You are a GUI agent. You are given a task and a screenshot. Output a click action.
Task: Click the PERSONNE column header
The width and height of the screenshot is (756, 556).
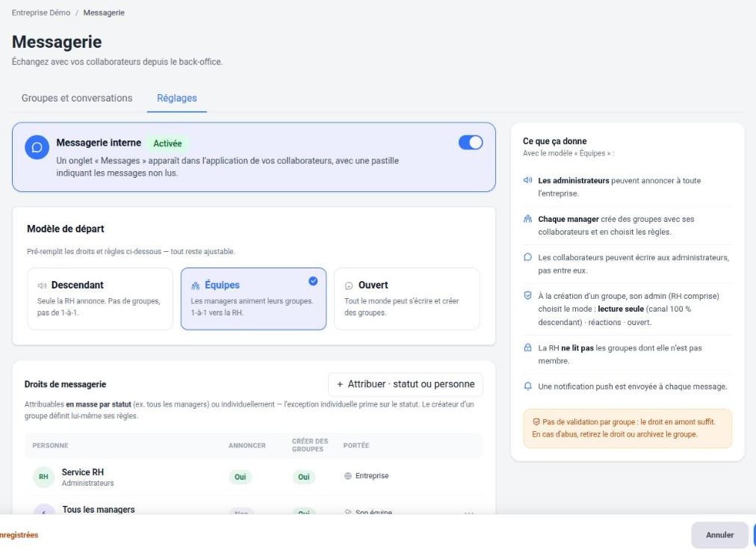pyautogui.click(x=50, y=445)
